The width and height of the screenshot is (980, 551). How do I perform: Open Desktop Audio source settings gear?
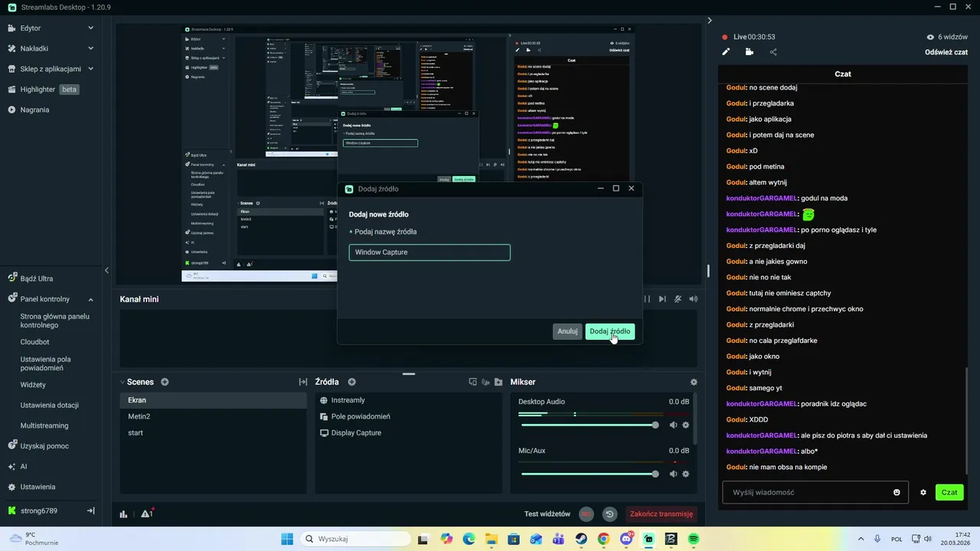click(x=686, y=425)
